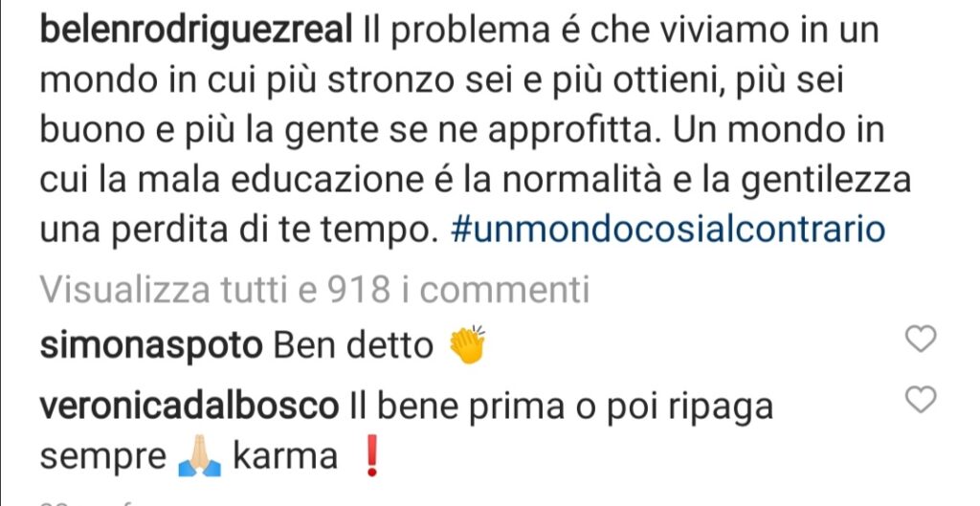
Task: Click the red exclamation mark emoji
Action: coord(371,458)
